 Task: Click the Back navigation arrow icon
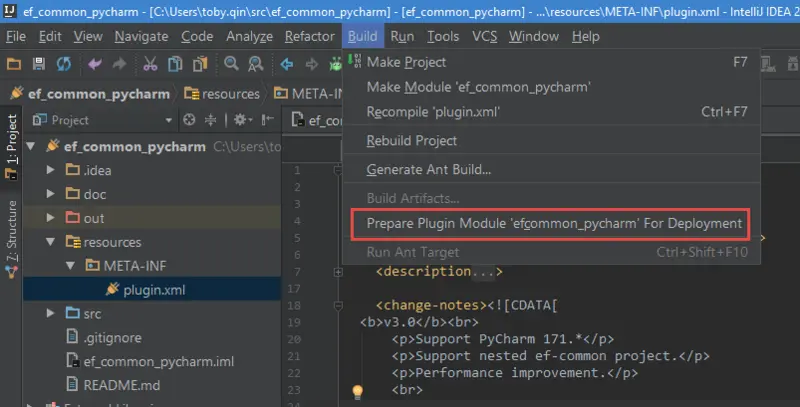[x=287, y=64]
